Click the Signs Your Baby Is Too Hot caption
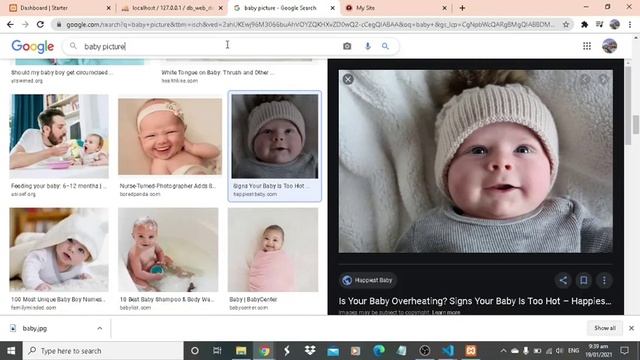Image resolution: width=640 pixels, height=360 pixels. pyautogui.click(x=271, y=186)
